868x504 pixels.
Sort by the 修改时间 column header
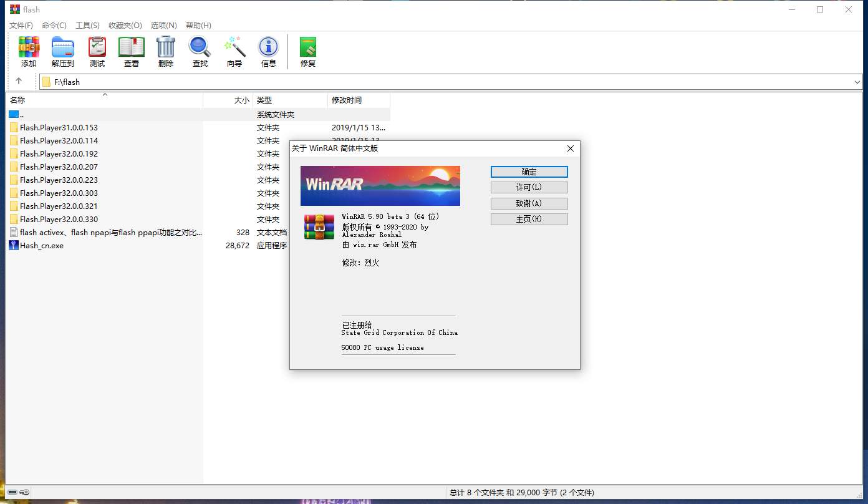359,100
